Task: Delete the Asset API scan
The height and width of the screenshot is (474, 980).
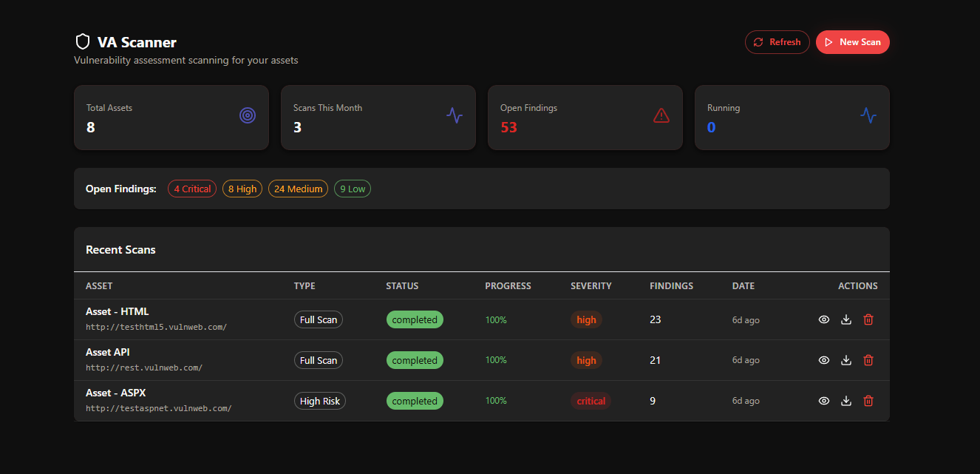Action: (868, 360)
